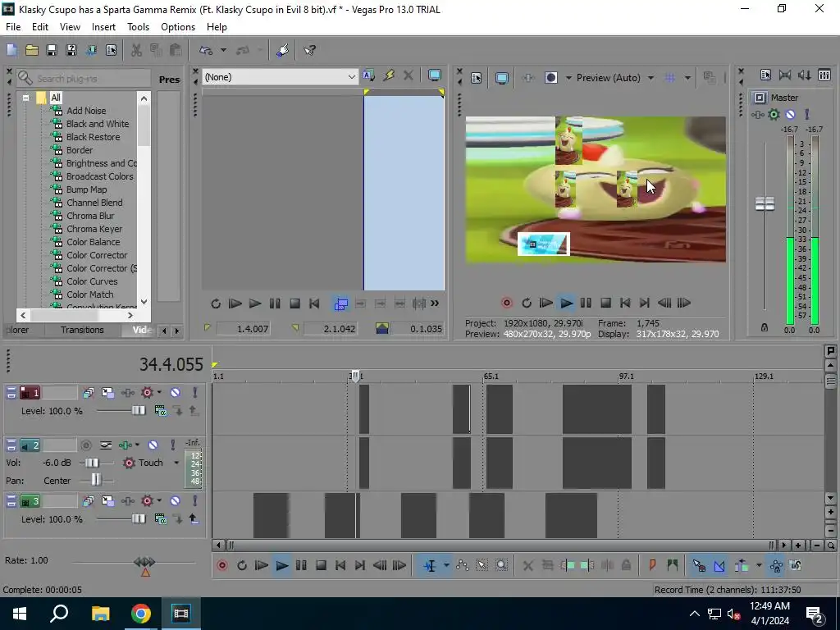The height and width of the screenshot is (630, 840).
Task: Select the Normal Edit tool
Action: (x=430, y=565)
